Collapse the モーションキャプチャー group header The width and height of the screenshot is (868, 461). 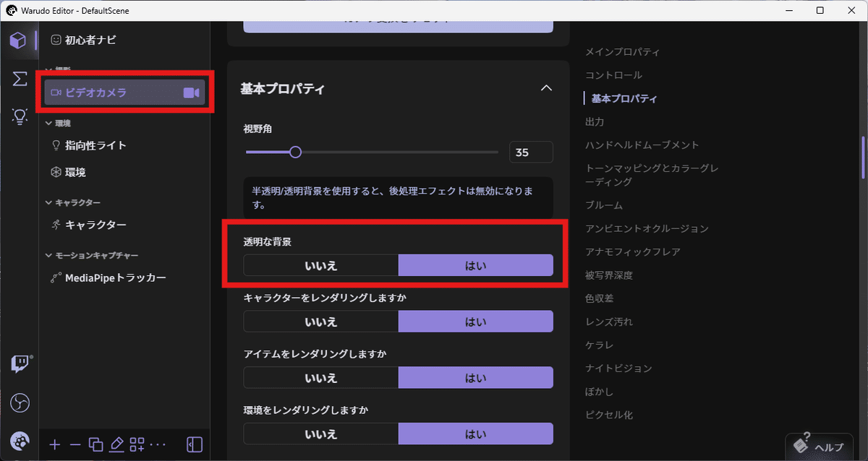click(48, 256)
